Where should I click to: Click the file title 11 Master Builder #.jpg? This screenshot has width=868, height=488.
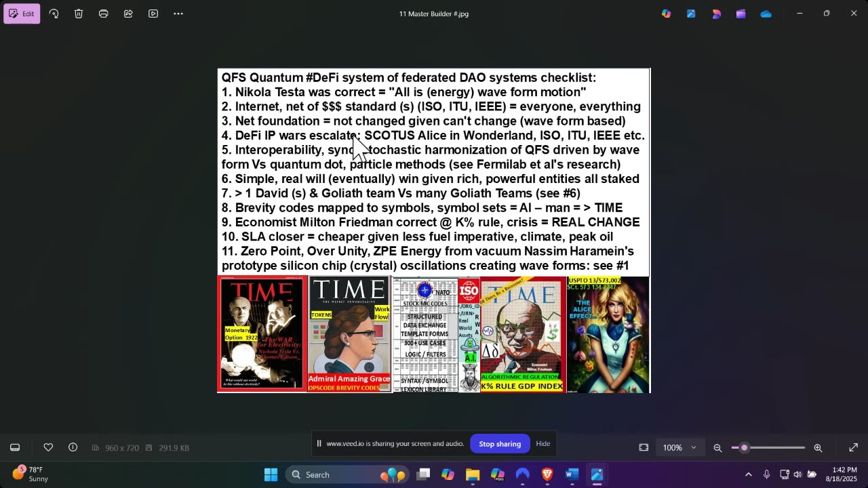click(434, 14)
